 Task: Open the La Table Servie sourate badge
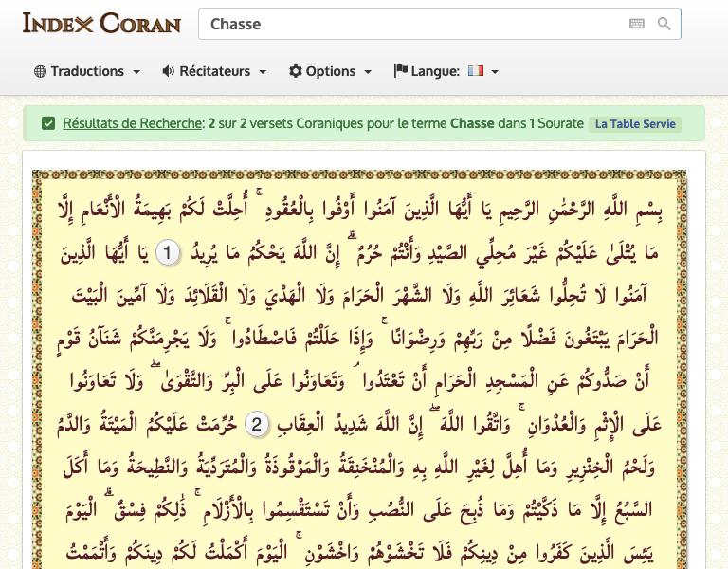(x=635, y=124)
